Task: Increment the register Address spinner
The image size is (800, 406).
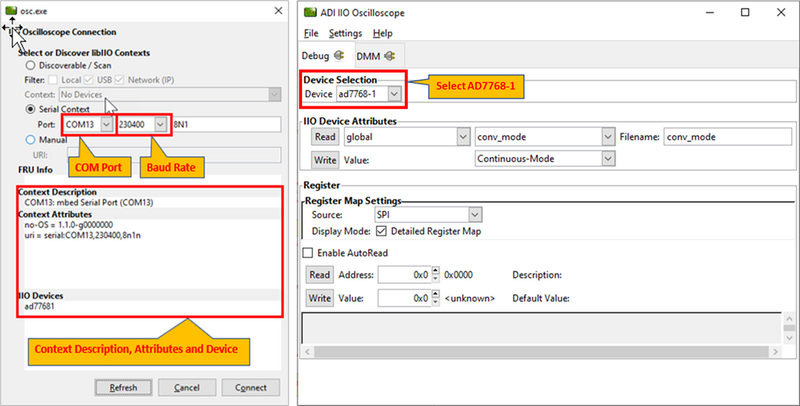Action: coord(436,271)
